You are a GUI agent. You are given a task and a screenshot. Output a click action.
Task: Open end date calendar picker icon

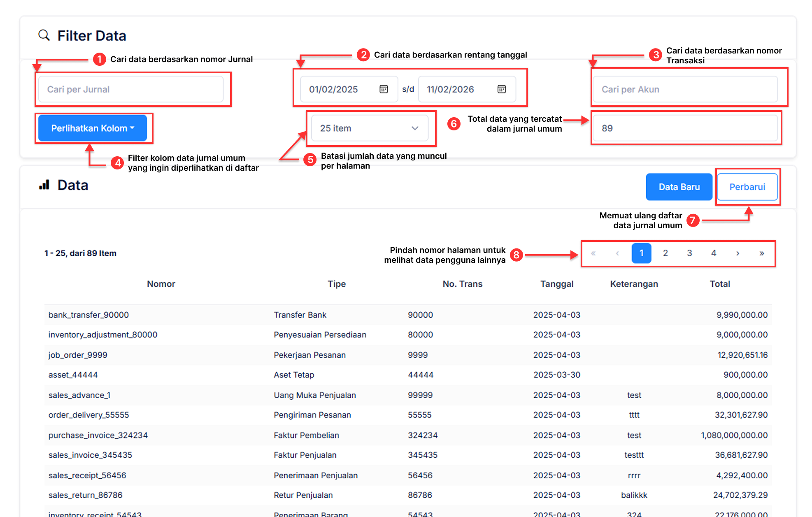[x=501, y=89]
